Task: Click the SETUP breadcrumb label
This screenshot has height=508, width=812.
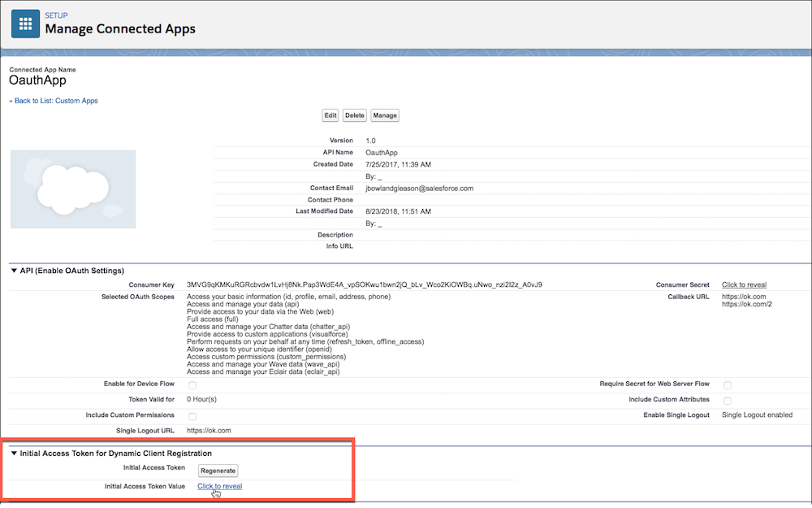Action: (x=56, y=15)
